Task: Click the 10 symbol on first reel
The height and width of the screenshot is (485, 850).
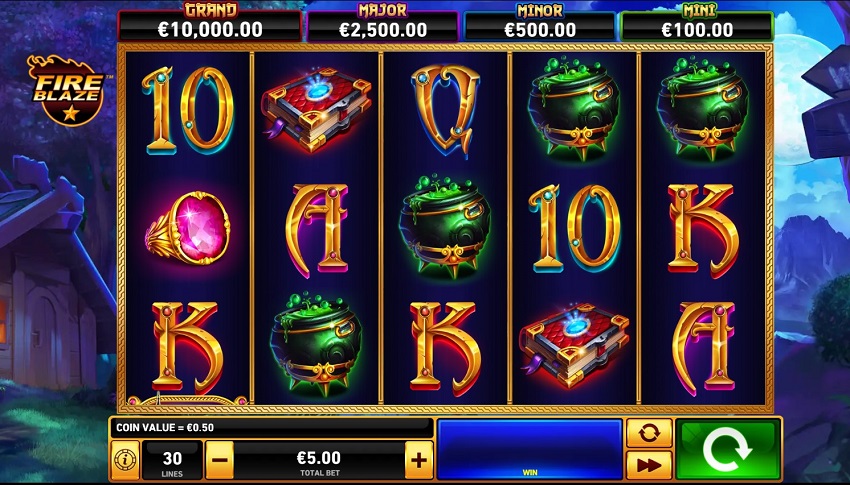Action: [188, 110]
